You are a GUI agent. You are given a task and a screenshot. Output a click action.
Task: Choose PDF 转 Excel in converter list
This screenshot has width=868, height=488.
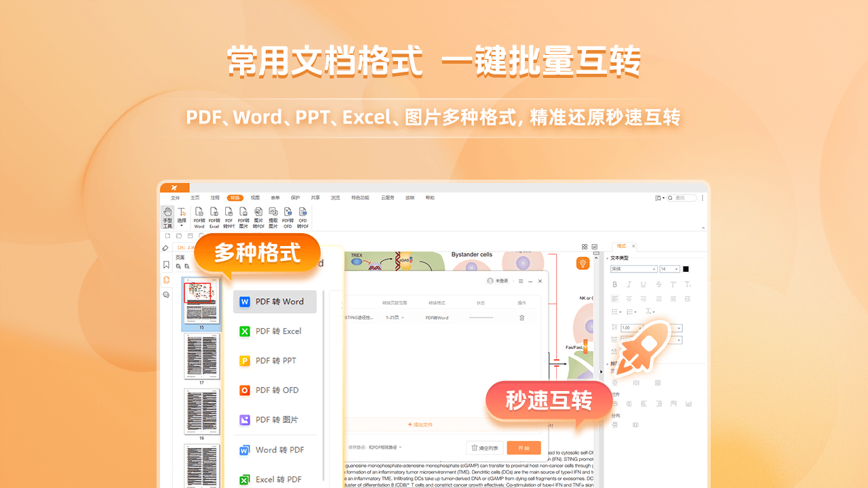coord(275,331)
